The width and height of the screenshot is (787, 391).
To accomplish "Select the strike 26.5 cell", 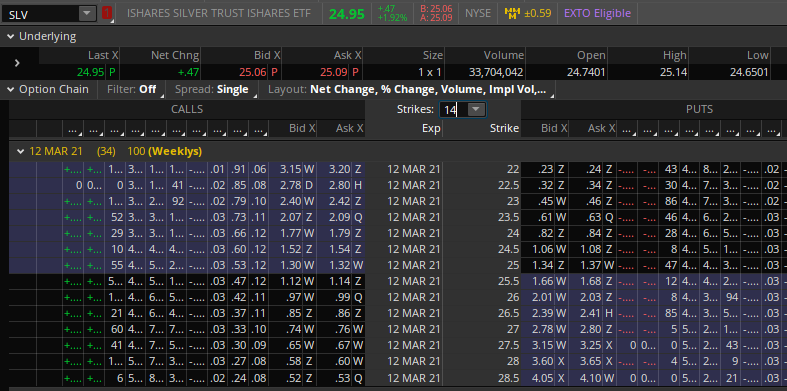I will (x=481, y=314).
